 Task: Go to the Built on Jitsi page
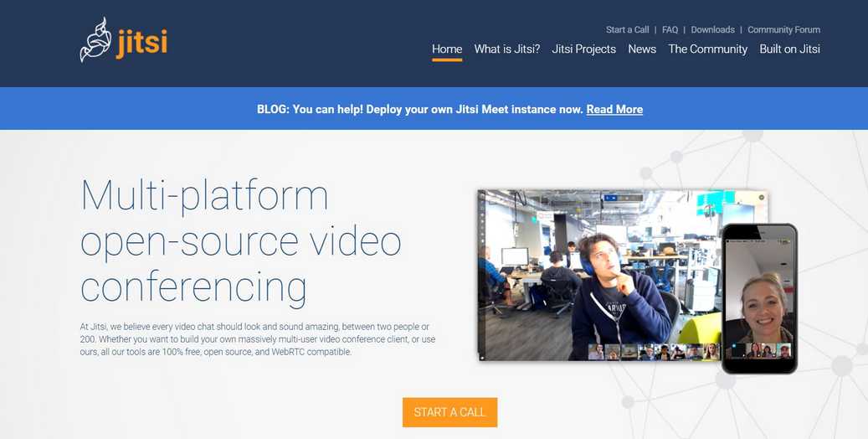coord(789,49)
